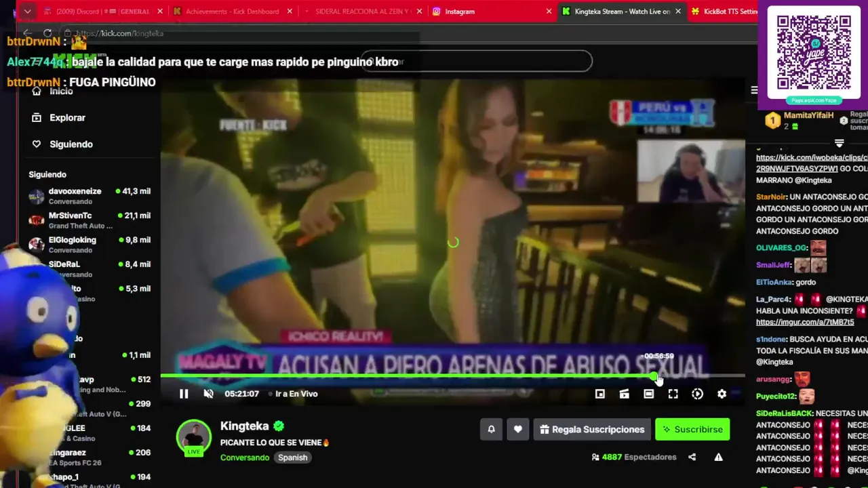Viewport: 868px width, 488px height.
Task: Open the channel with 184 viewers ending 'GLEE'
Action: pos(90,433)
